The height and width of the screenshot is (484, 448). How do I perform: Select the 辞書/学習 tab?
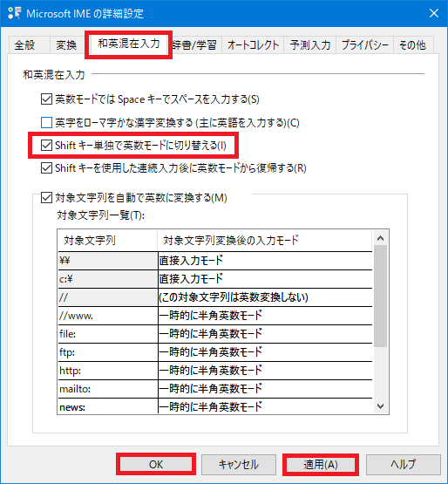click(x=194, y=45)
